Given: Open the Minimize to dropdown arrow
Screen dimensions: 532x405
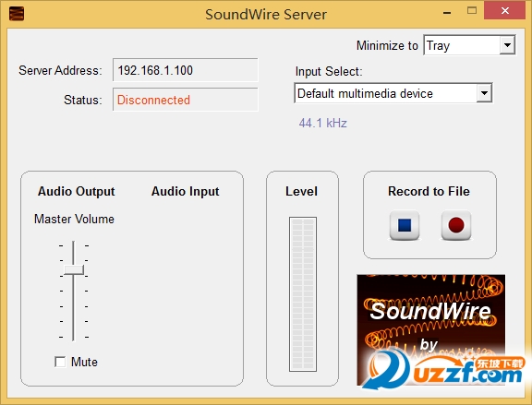Looking at the screenshot, I should [507, 45].
